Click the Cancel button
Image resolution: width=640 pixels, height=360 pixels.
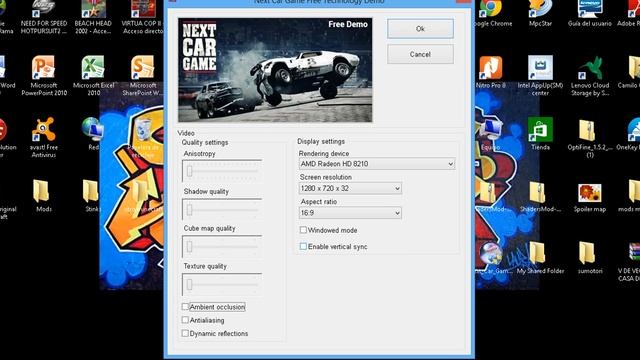click(x=420, y=54)
